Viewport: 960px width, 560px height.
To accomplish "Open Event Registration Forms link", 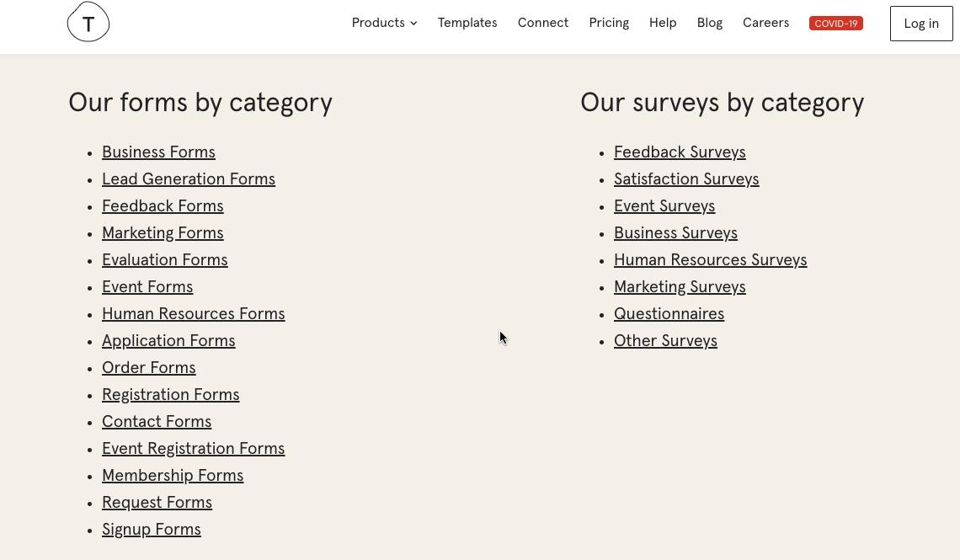I will point(193,449).
